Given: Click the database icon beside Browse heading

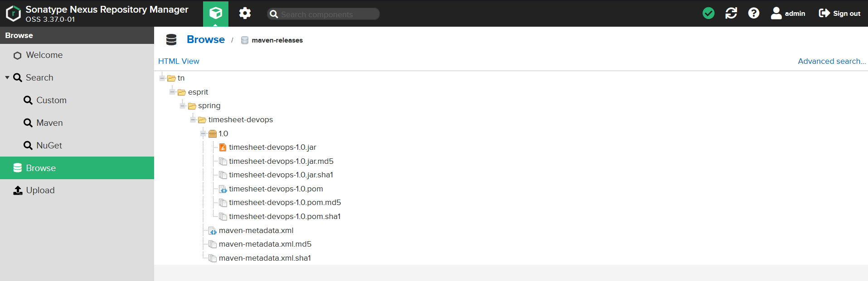Looking at the screenshot, I should [x=171, y=40].
